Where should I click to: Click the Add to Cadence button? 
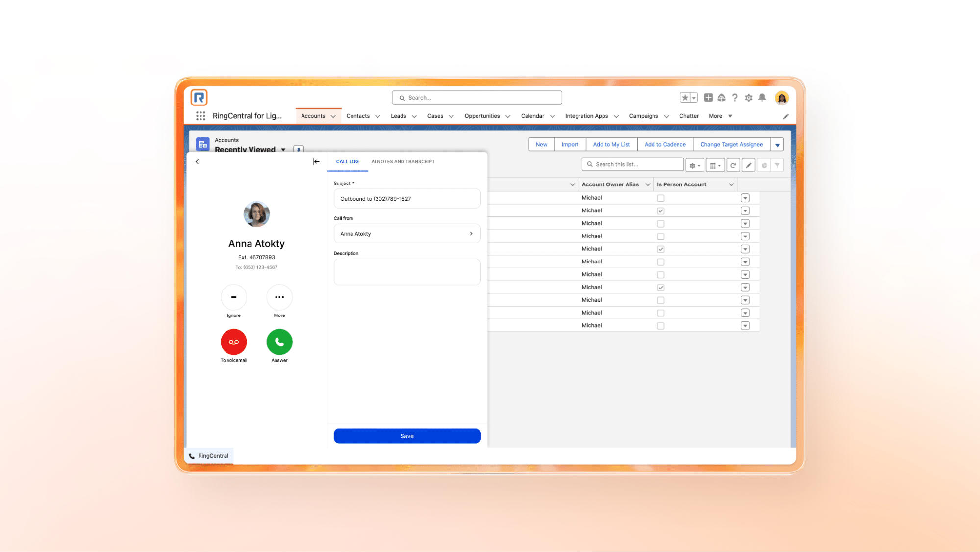pyautogui.click(x=665, y=144)
